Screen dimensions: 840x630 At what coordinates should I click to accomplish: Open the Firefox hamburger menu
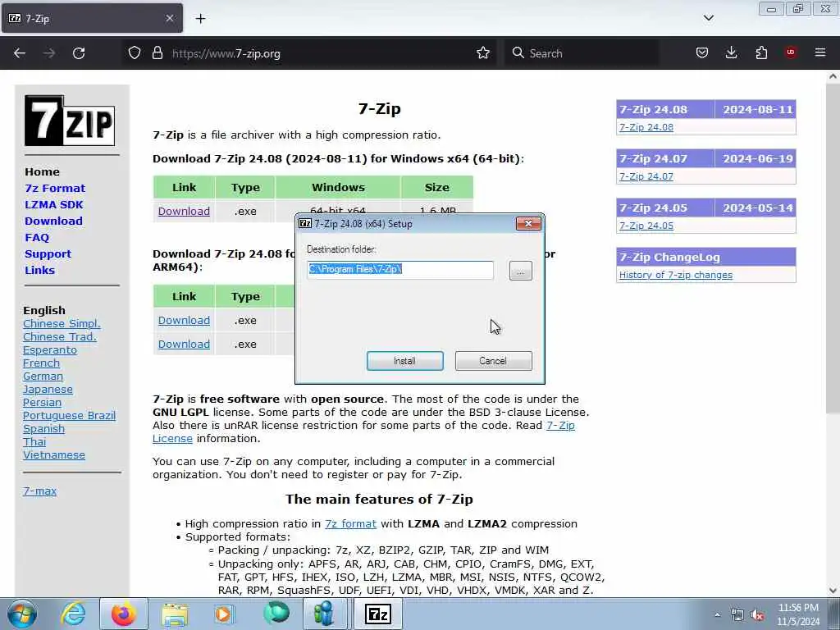click(x=820, y=52)
